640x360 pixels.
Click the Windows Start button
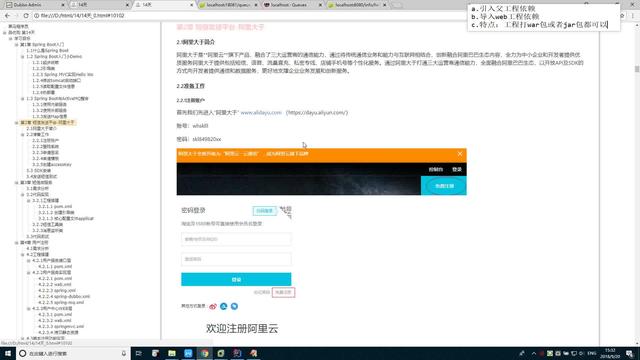click(7, 353)
